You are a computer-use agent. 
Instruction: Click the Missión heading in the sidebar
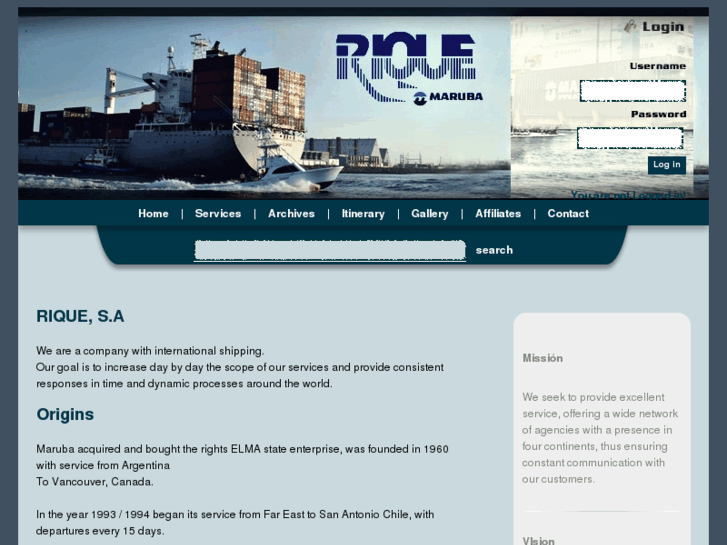pos(542,358)
